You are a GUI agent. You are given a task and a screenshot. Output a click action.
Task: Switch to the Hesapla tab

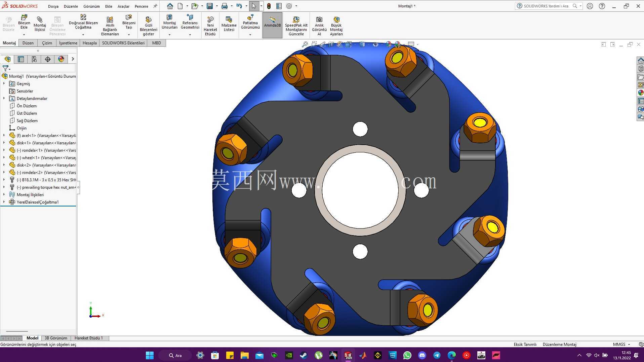90,43
